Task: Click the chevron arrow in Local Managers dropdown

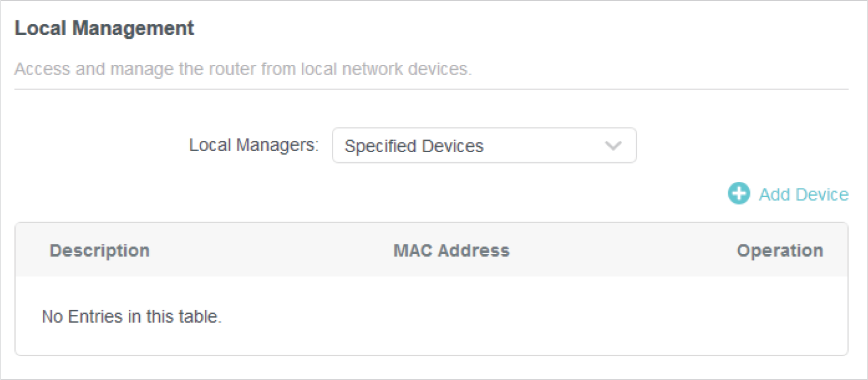Action: [613, 146]
